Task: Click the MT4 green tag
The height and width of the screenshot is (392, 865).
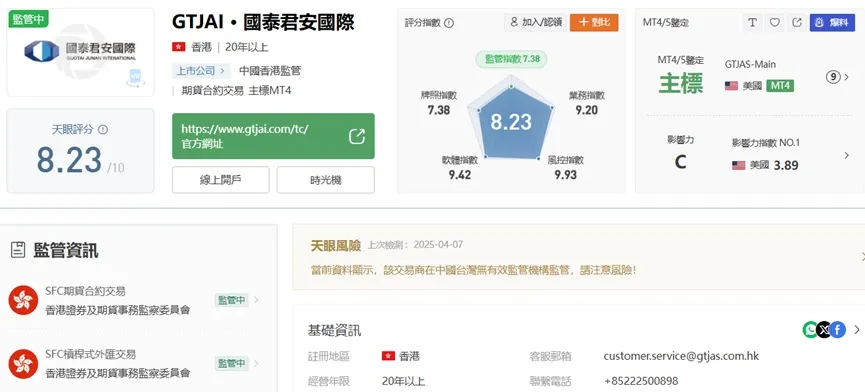Action: pyautogui.click(x=780, y=86)
